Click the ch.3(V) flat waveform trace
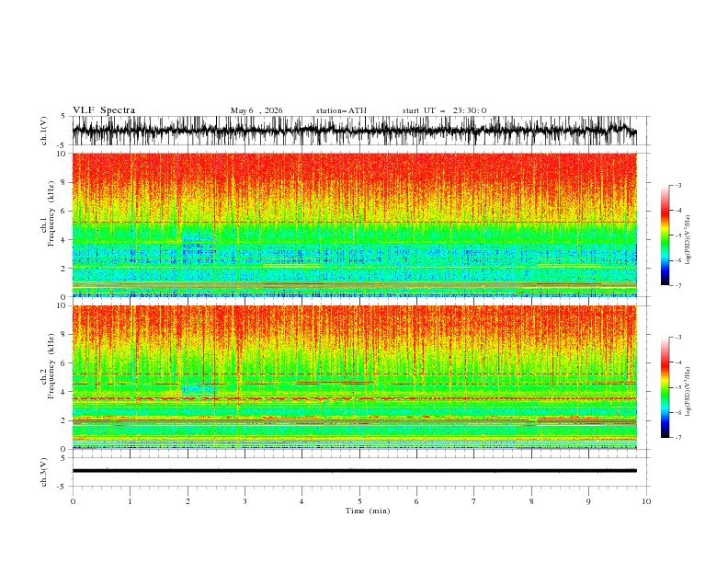728x563 pixels. tap(354, 471)
